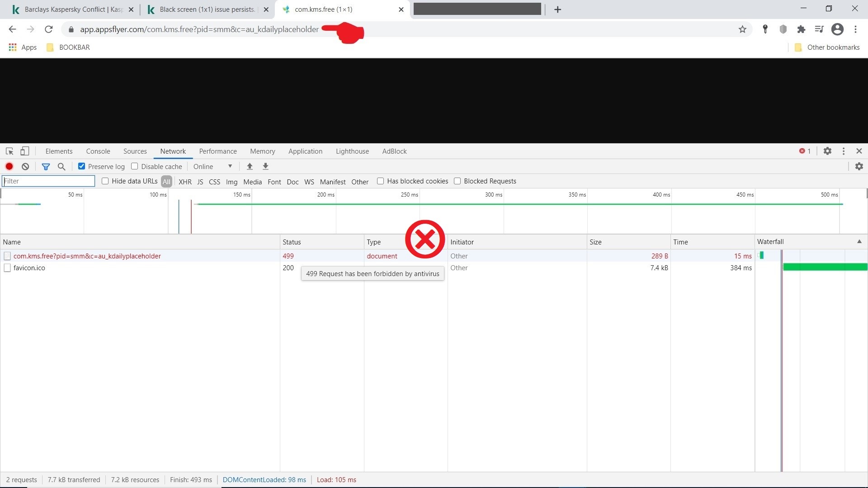
Task: Check the Hide data URLs checkbox
Action: click(x=105, y=181)
